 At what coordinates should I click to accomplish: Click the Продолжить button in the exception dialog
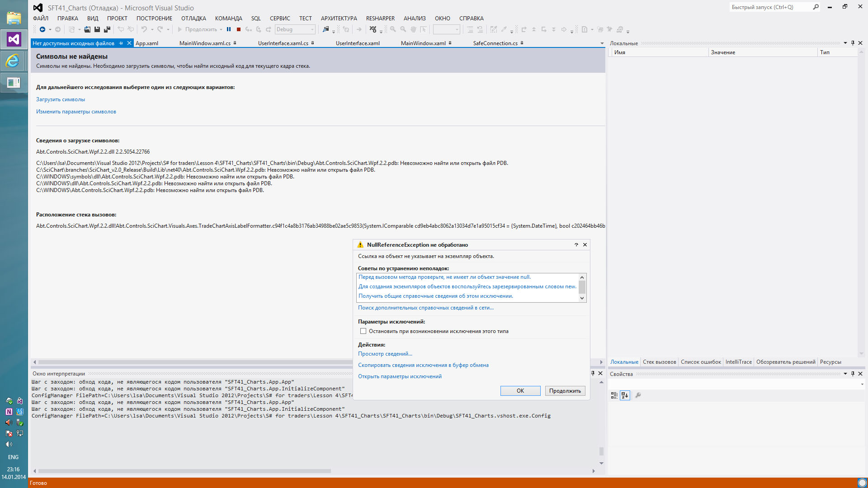coord(565,391)
